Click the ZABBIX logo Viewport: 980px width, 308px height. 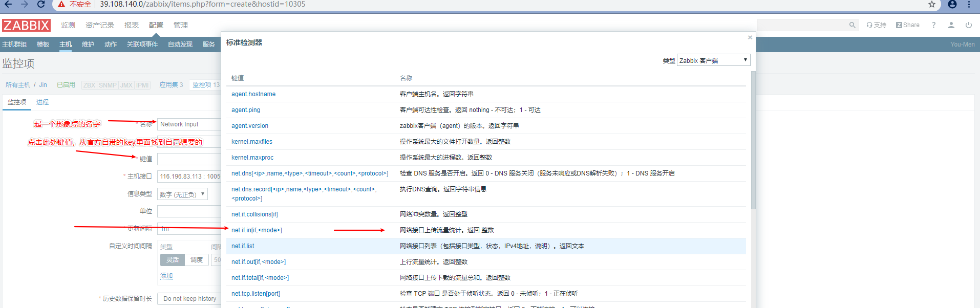click(x=26, y=25)
